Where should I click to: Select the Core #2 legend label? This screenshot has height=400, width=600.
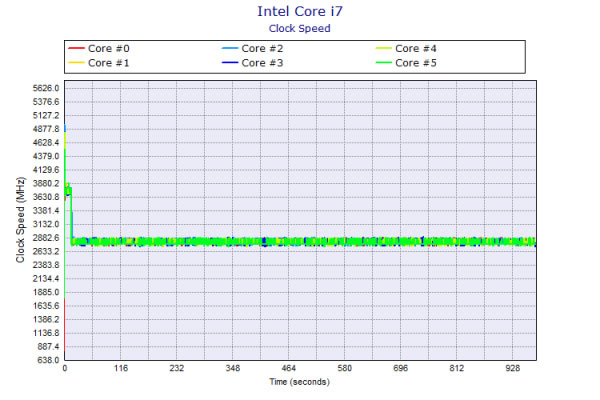(262, 49)
